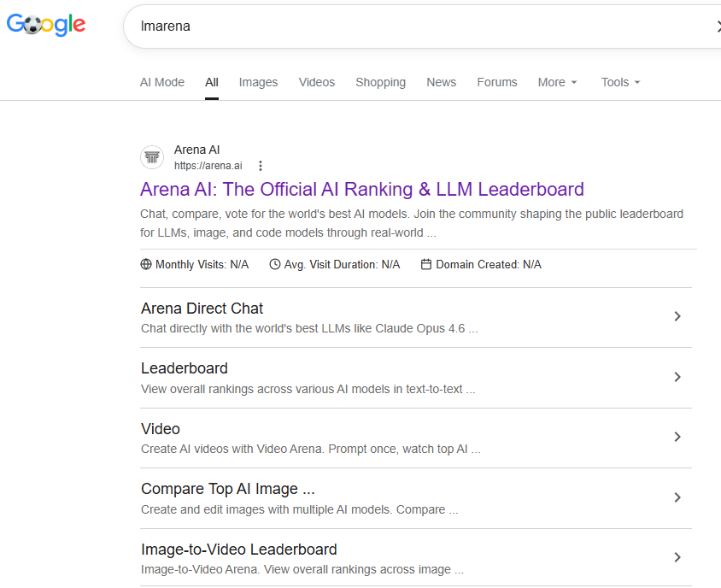
Task: Open the Arena Direct Chat sitelink
Action: (202, 309)
